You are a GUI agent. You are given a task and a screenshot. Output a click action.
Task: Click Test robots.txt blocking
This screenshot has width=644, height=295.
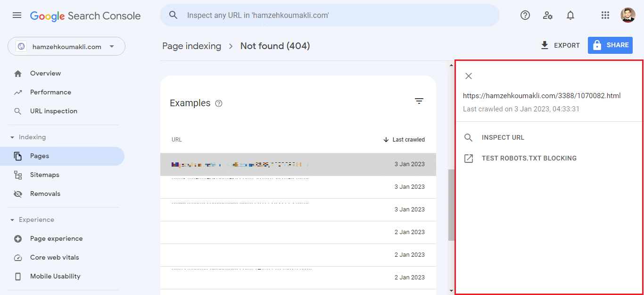[528, 159]
